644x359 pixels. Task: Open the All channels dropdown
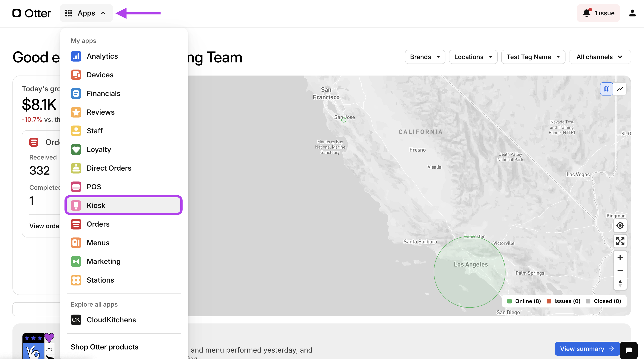(x=600, y=57)
